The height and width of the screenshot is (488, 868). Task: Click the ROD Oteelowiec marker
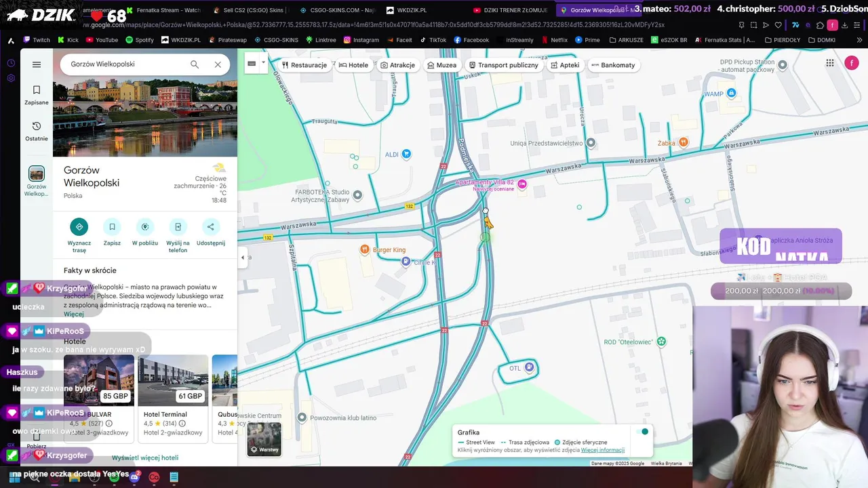[x=661, y=341]
